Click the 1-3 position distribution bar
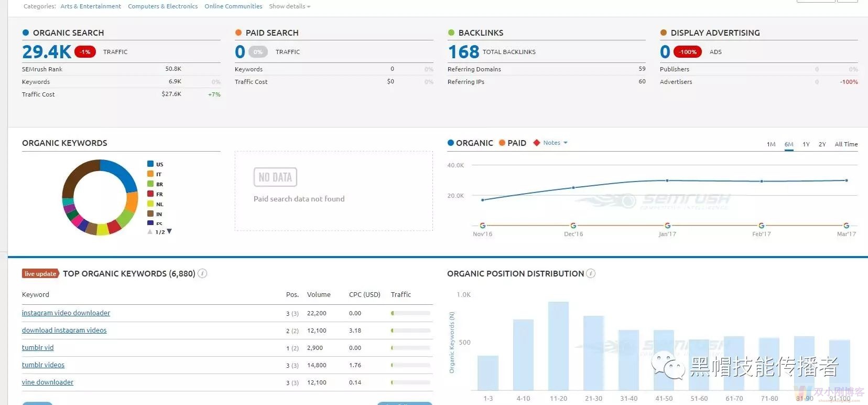 (x=488, y=373)
